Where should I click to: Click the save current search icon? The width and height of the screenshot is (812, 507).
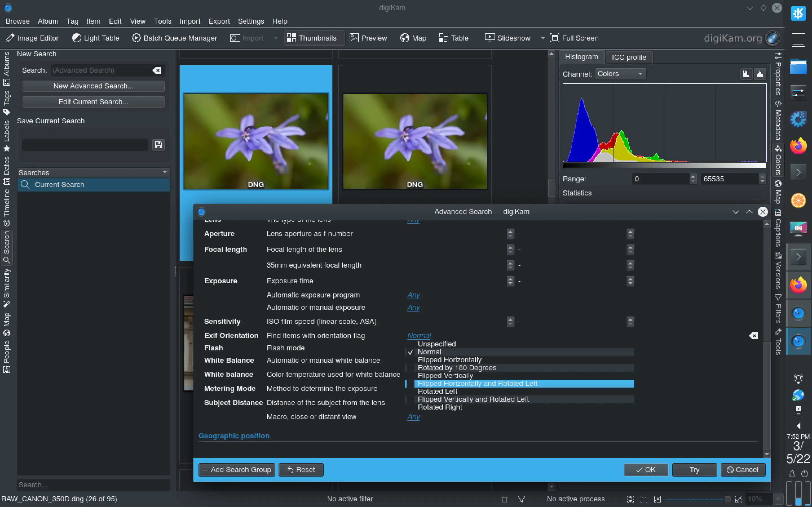pyautogui.click(x=158, y=145)
